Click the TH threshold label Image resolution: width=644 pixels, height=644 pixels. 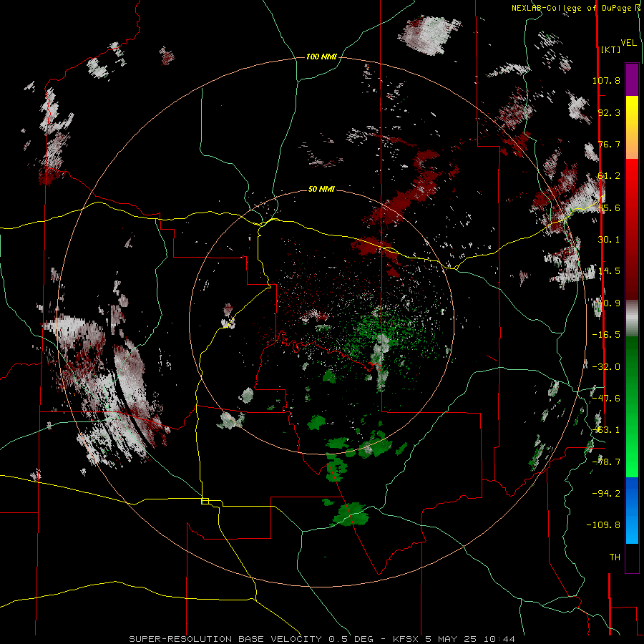coord(615,557)
